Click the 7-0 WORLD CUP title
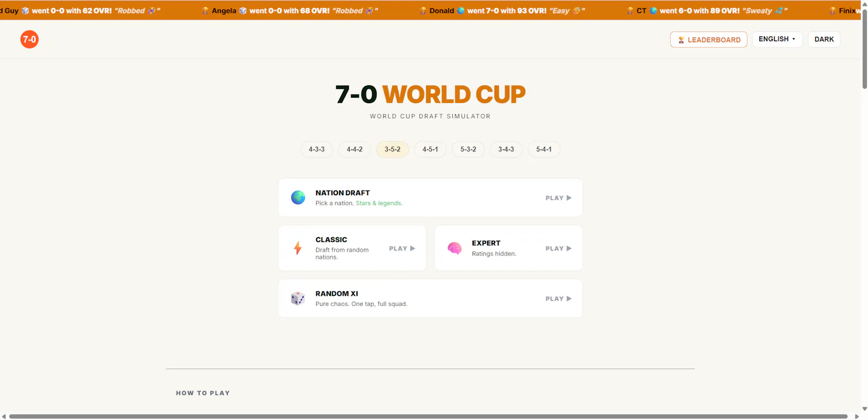 [430, 94]
